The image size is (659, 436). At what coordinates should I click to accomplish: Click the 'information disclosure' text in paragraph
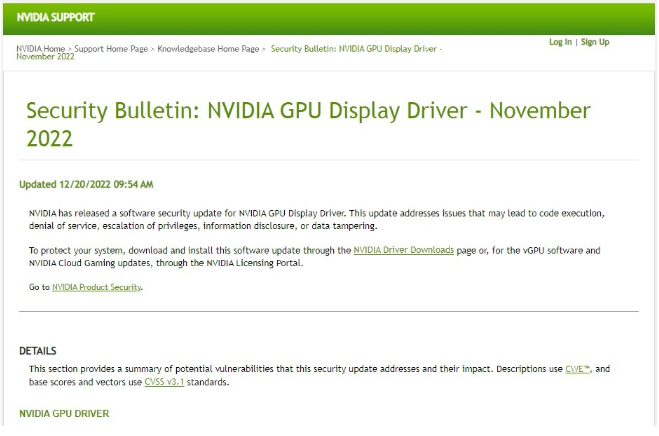click(x=249, y=226)
